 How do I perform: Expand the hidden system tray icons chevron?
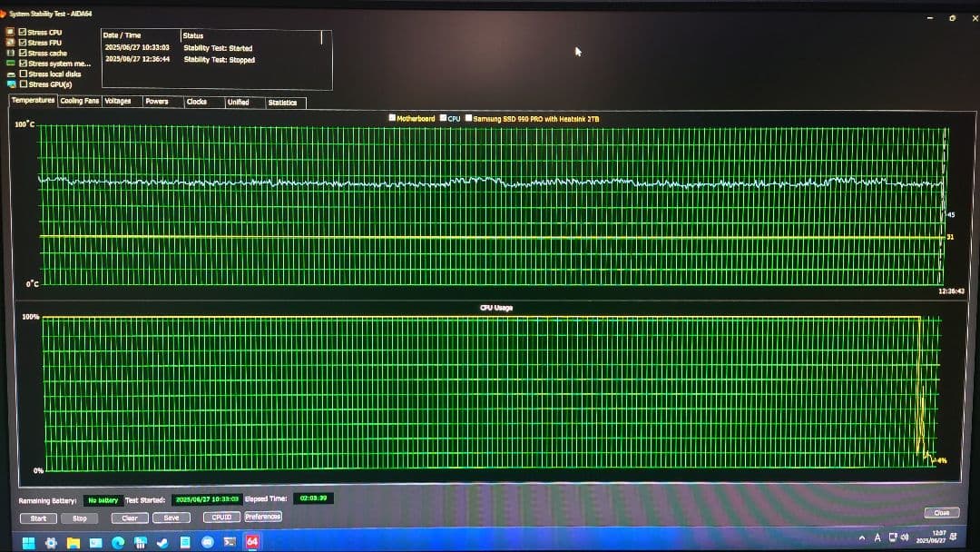(x=862, y=537)
